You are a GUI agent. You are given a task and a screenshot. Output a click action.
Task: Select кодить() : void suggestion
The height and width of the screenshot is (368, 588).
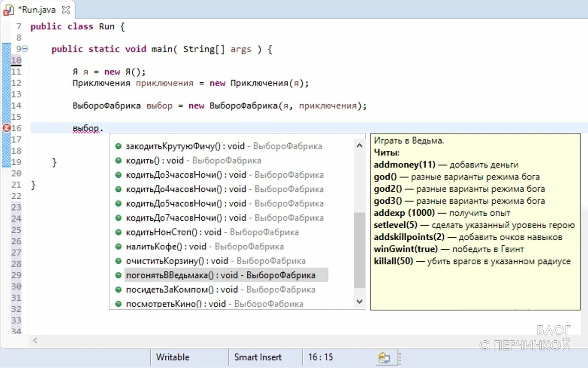tap(193, 161)
